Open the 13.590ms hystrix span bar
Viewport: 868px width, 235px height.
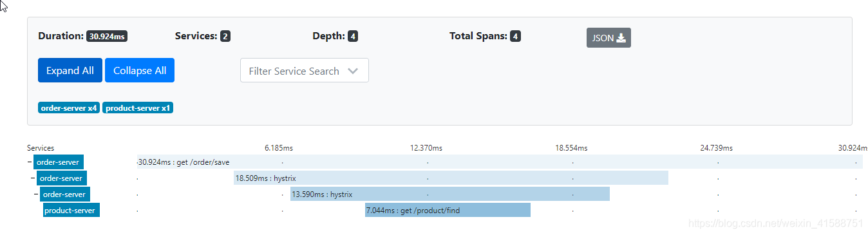coord(450,194)
